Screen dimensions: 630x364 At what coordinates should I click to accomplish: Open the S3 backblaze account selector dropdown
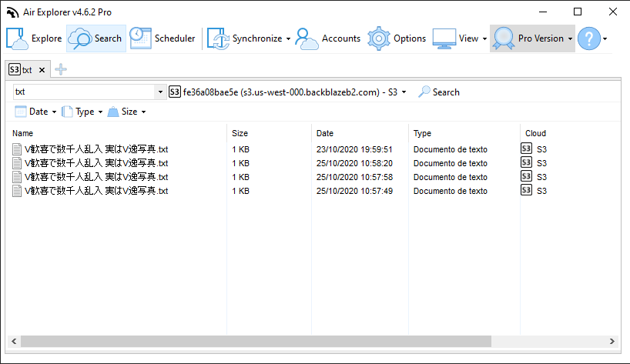(x=288, y=92)
